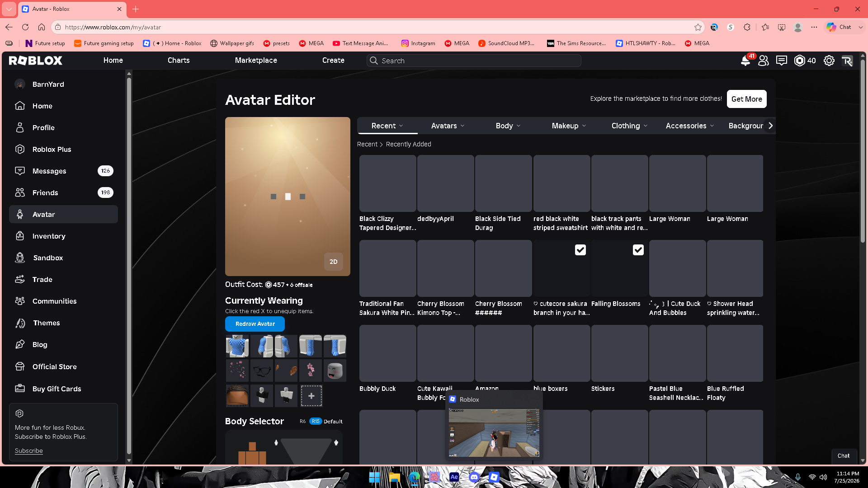This screenshot has height=488, width=868.
Task: Select the R6 body type
Action: click(x=302, y=422)
